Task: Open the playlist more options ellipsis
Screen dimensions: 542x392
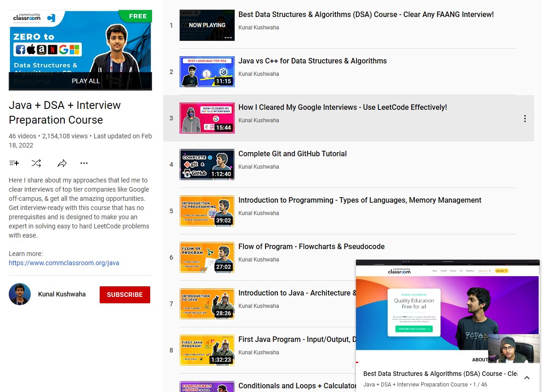Action: [84, 163]
